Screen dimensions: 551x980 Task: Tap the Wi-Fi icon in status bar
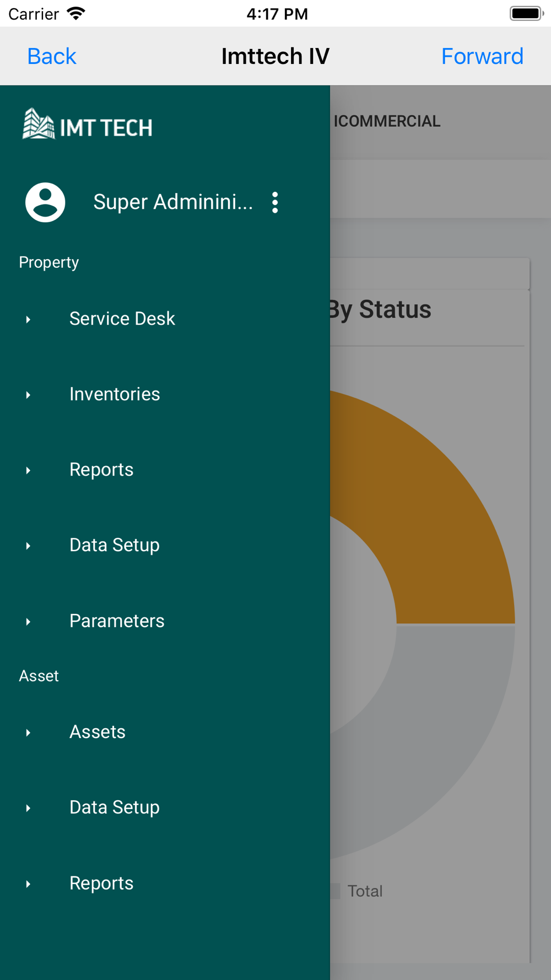(x=75, y=13)
